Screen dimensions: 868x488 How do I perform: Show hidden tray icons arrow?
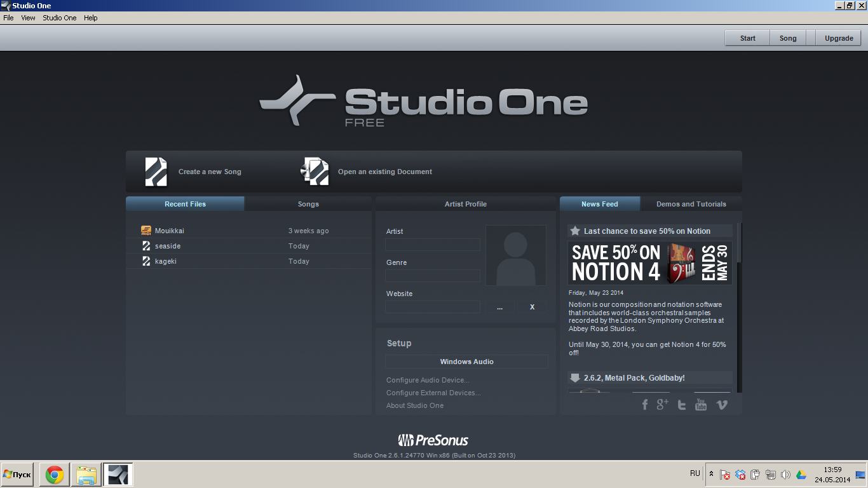[711, 475]
